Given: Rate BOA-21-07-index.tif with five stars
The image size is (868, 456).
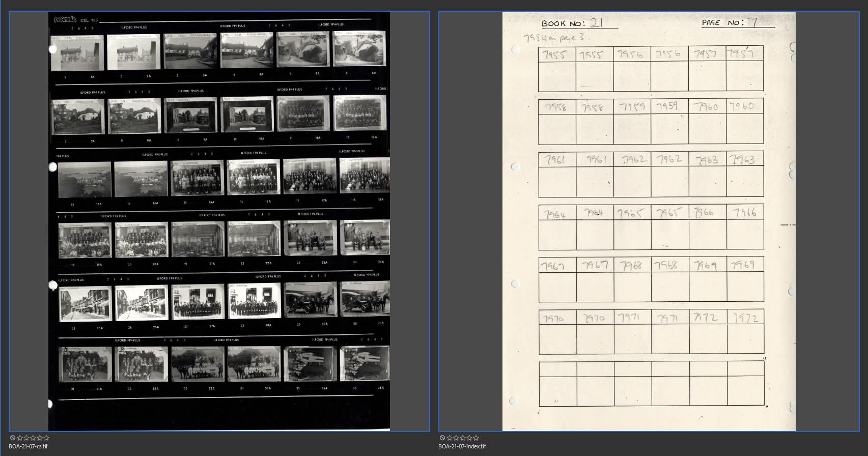Looking at the screenshot, I should (x=476, y=438).
